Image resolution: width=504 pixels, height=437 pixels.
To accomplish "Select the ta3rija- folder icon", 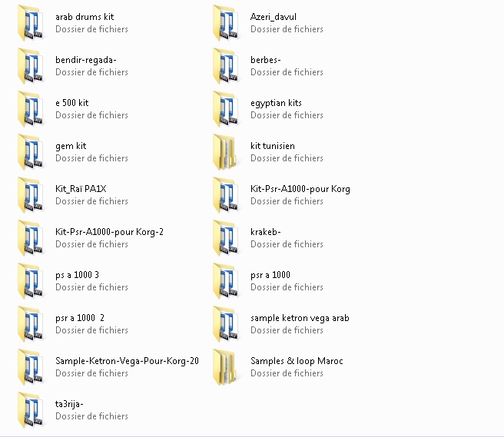I will coord(31,410).
